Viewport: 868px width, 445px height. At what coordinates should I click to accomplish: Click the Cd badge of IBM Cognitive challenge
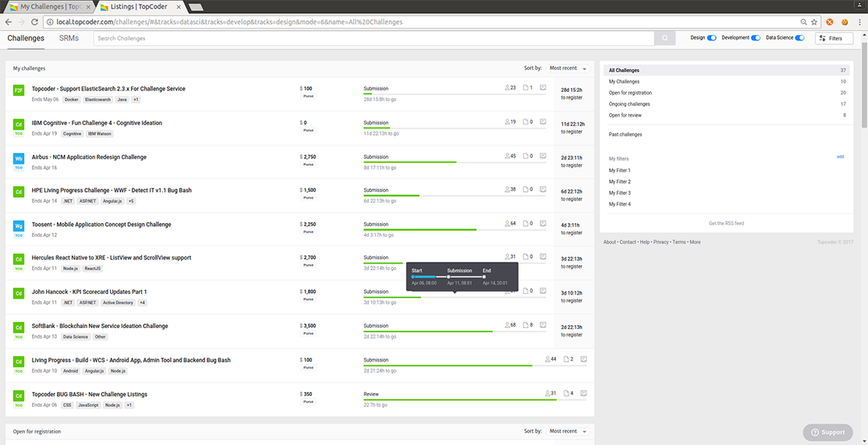coord(19,125)
